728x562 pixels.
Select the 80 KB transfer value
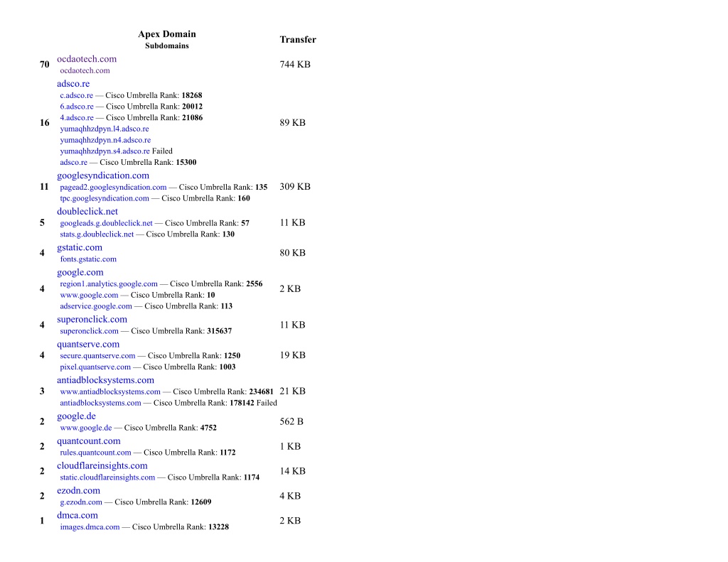(292, 253)
